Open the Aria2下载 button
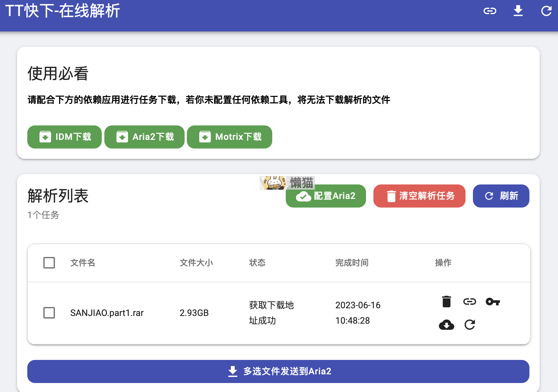 click(x=144, y=137)
